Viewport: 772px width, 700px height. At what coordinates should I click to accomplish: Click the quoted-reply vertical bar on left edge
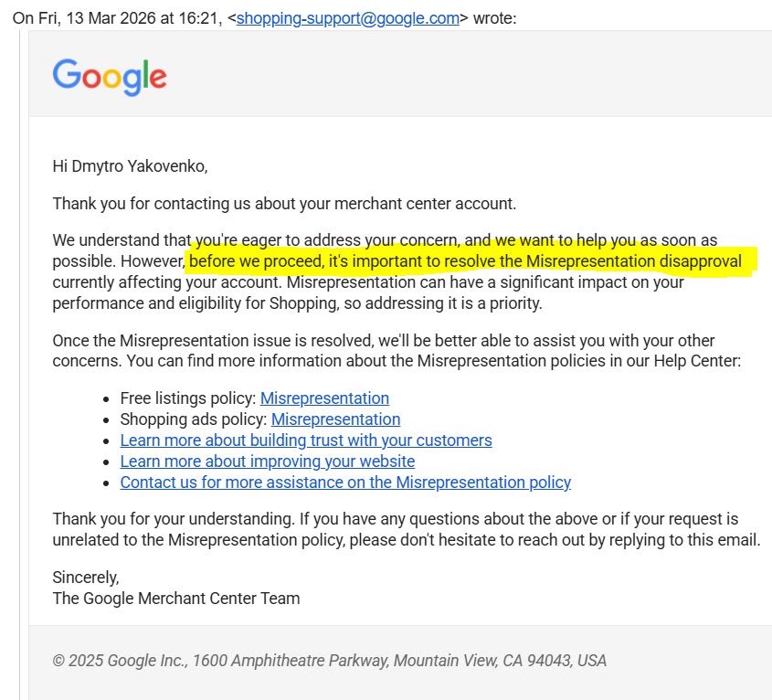coord(20,365)
